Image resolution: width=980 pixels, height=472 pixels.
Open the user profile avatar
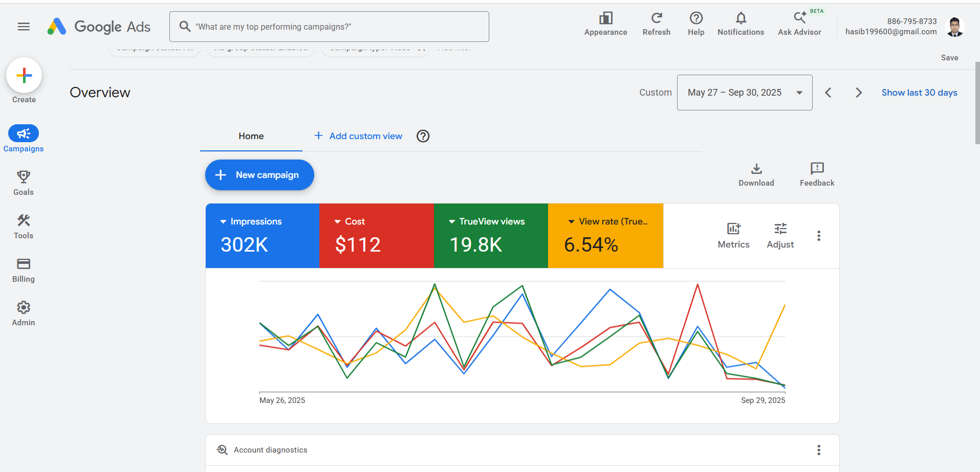coord(954,27)
